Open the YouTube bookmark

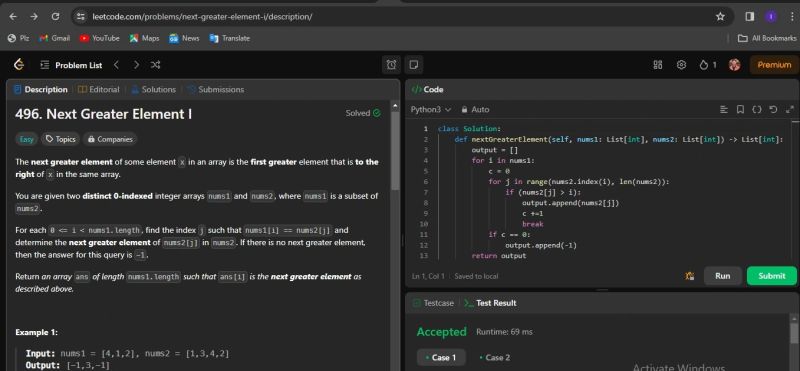(x=99, y=38)
